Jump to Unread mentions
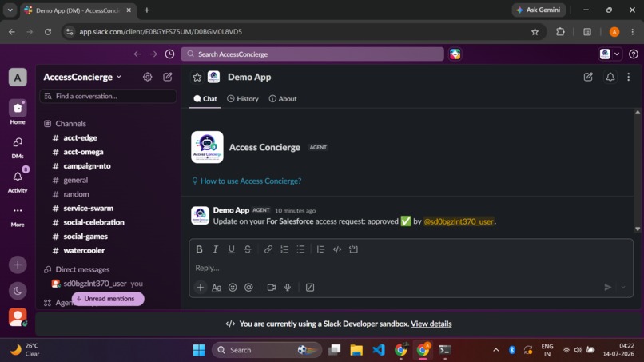Screen dimensions: 644x362 click(108, 299)
